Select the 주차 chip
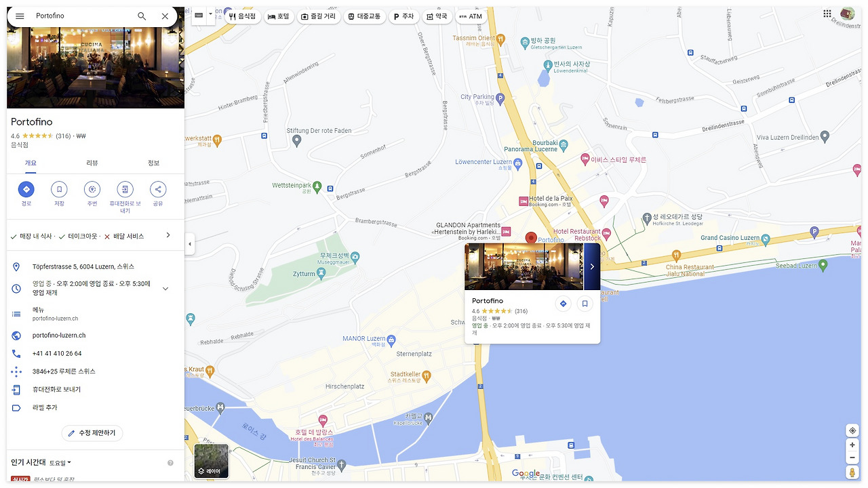The width and height of the screenshot is (868, 488). (404, 16)
